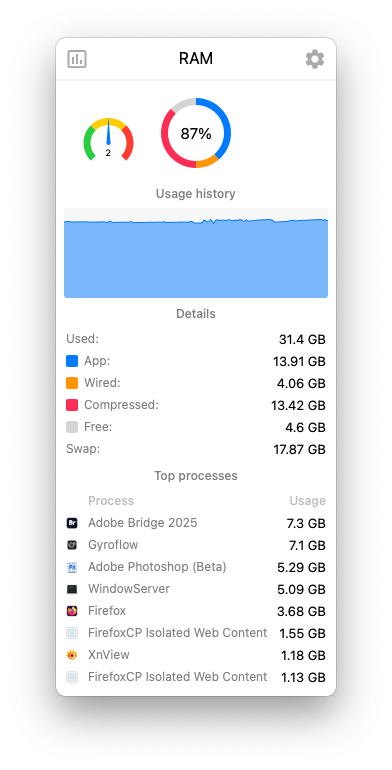This screenshot has height=770, width=392.
Task: Select the Gyroflow process icon
Action: tap(72, 545)
